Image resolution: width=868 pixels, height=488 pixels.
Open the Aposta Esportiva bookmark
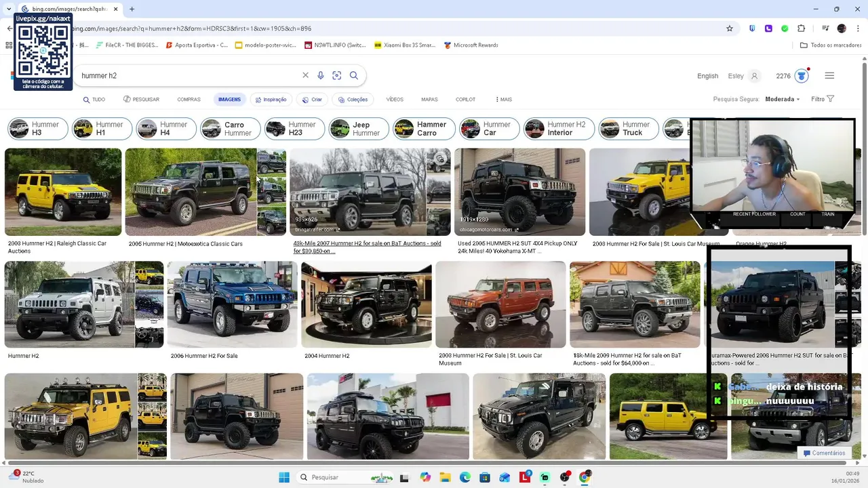pyautogui.click(x=197, y=45)
